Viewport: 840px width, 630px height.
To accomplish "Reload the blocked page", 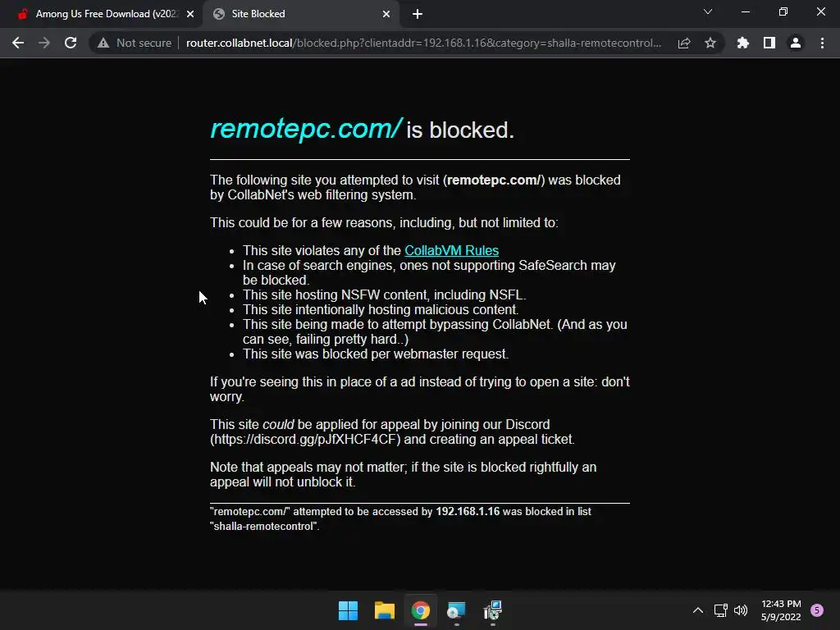I will point(71,43).
